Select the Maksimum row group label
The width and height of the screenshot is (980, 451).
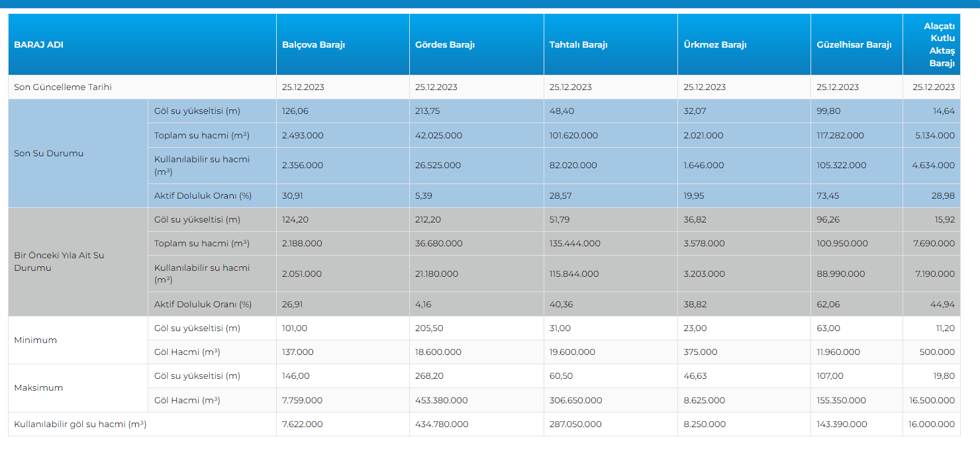(38, 388)
